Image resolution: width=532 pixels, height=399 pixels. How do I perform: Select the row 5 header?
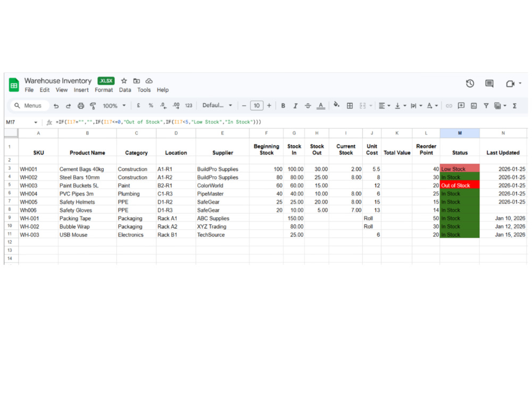pyautogui.click(x=10, y=185)
